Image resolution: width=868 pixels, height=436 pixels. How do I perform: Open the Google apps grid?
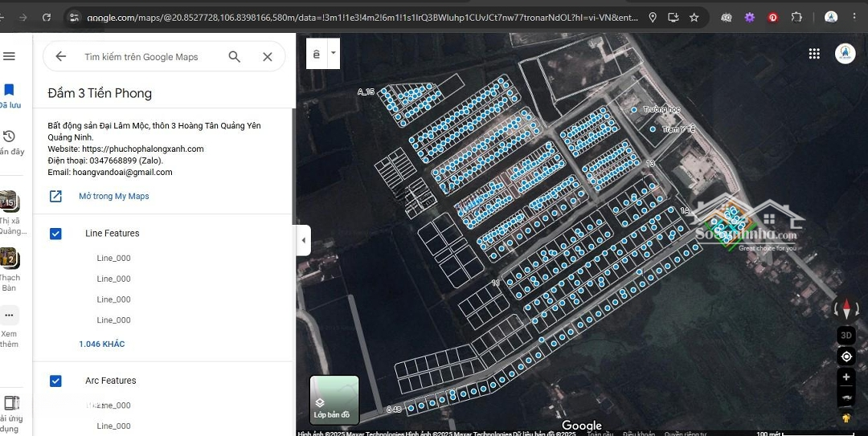point(814,54)
